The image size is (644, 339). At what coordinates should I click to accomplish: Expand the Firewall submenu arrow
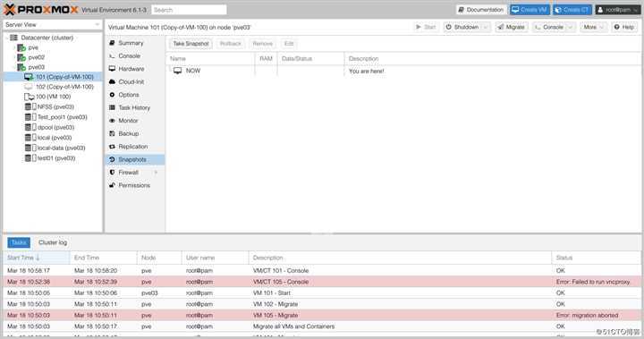(x=156, y=173)
